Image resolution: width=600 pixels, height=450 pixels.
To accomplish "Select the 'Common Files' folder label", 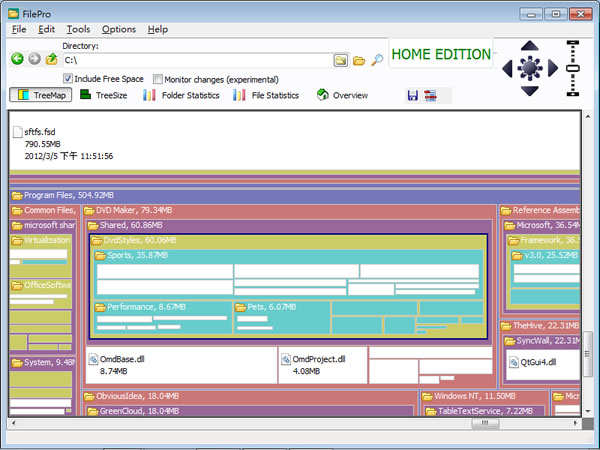I will [50, 210].
